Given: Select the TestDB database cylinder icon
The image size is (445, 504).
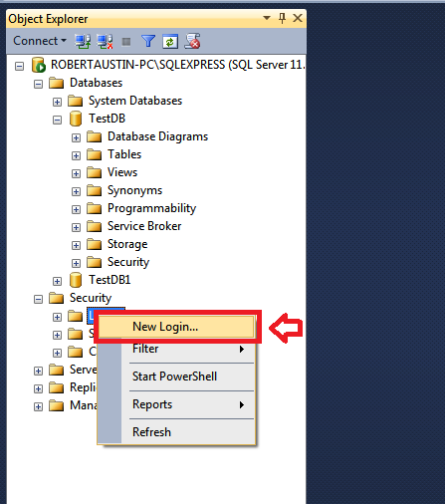Looking at the screenshot, I should 76,119.
